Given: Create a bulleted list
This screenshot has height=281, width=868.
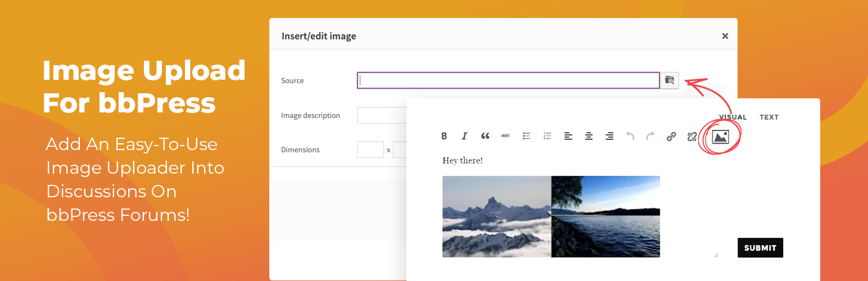Looking at the screenshot, I should pyautogui.click(x=527, y=136).
